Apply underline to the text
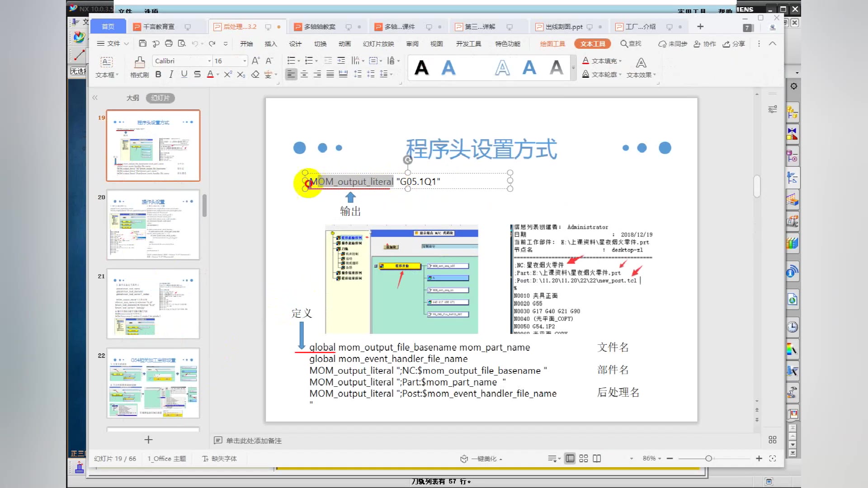This screenshot has width=868, height=488. pyautogui.click(x=184, y=75)
